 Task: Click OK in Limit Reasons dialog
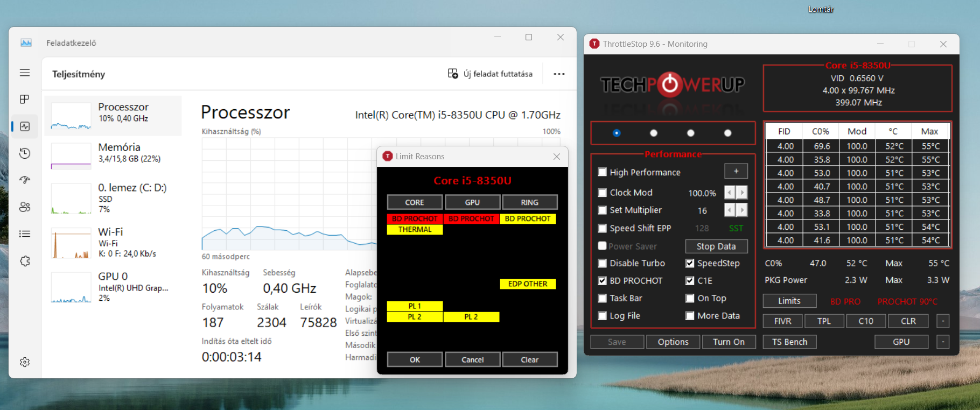click(415, 359)
